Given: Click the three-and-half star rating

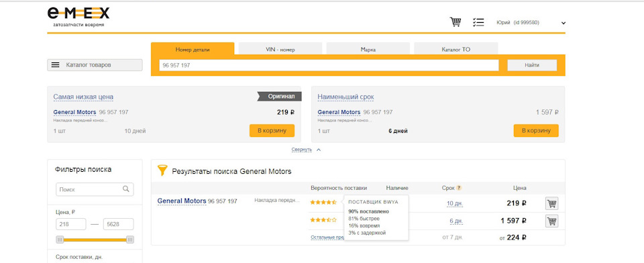Looking at the screenshot, I should [323, 220].
